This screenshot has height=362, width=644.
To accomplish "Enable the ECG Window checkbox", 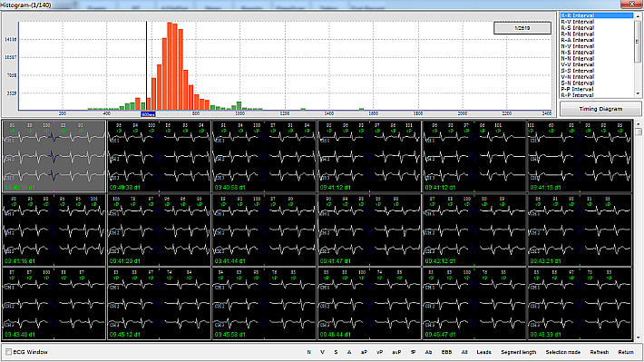I will (x=8, y=352).
